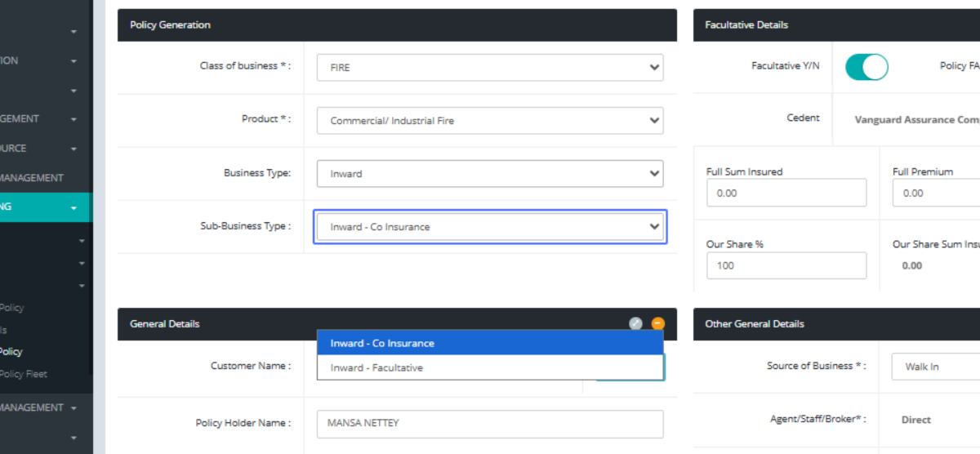This screenshot has height=454, width=980.
Task: Collapse General Details with the orange minus icon
Action: 657,323
